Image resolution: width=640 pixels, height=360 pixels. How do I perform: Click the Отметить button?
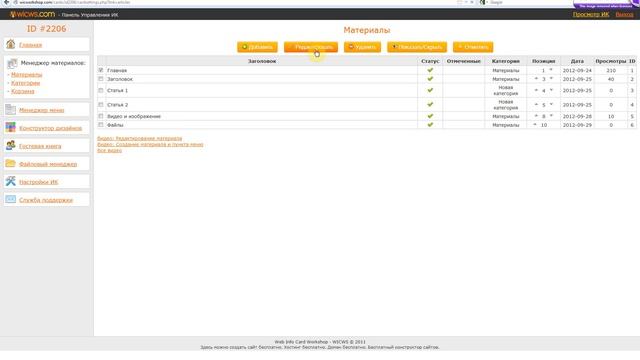coord(473,47)
